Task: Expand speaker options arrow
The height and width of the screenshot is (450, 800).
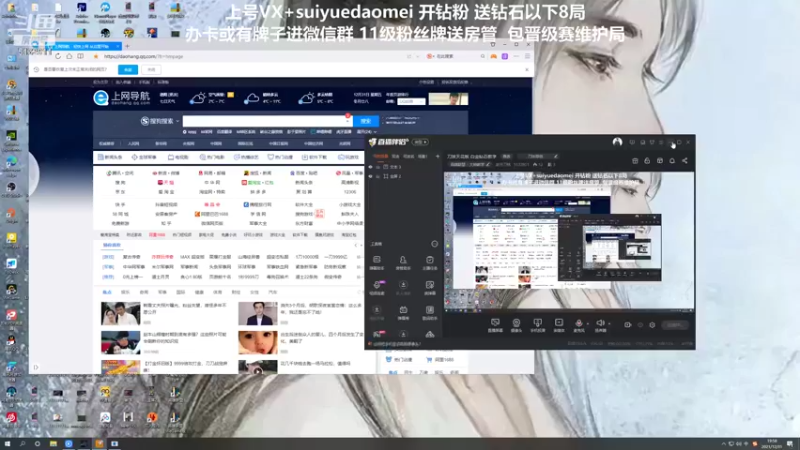Action: tap(609, 323)
